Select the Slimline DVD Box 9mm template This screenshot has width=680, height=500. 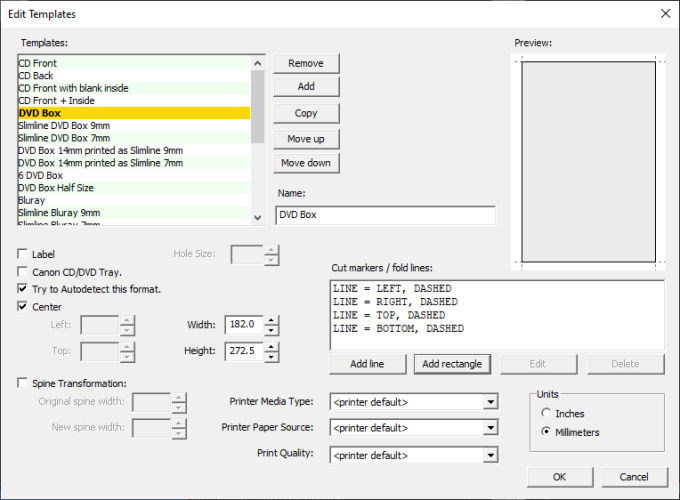tap(134, 126)
